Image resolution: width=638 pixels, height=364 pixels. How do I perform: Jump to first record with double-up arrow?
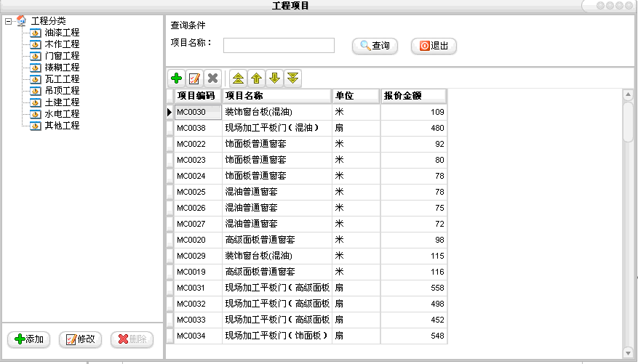tap(238, 78)
